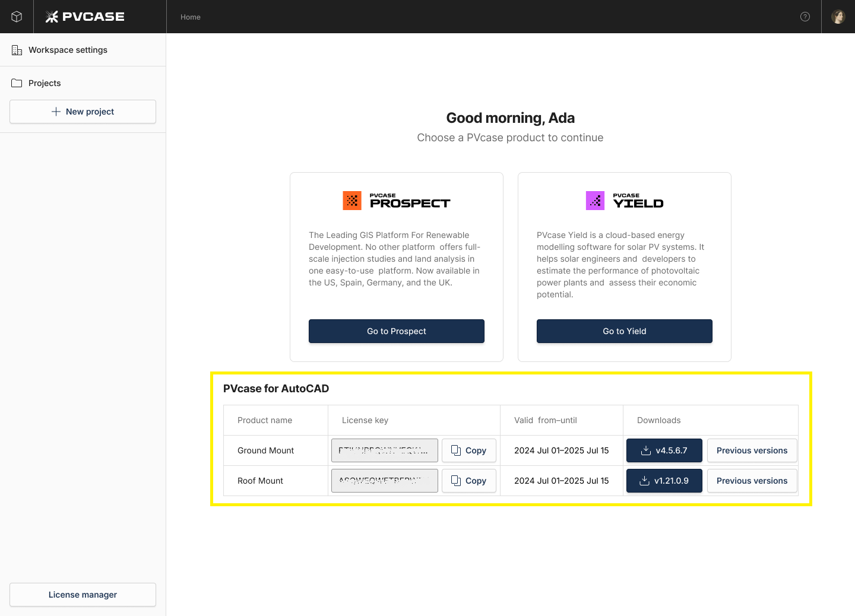Click the Product name column header

click(x=265, y=420)
